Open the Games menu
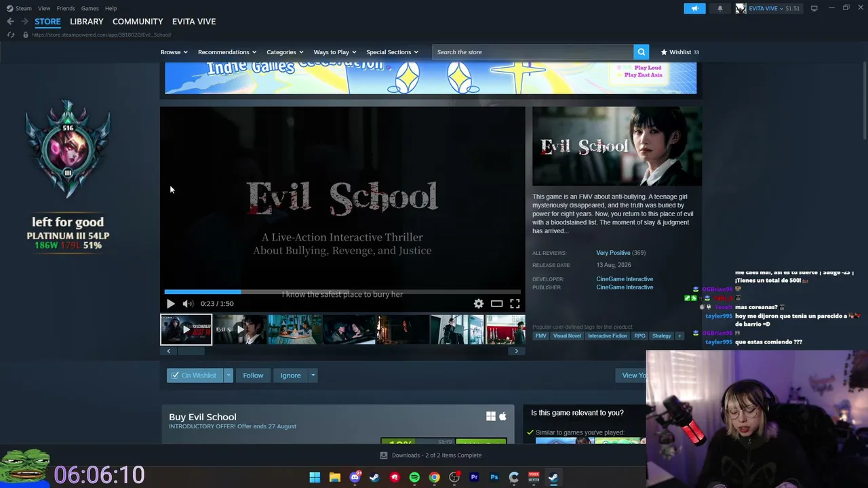Viewport: 868px width, 488px height. point(90,8)
